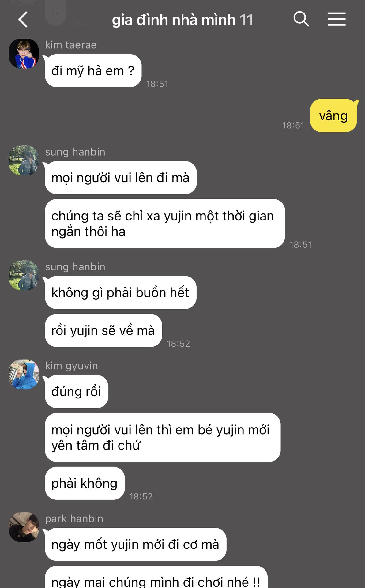Tap the 'rồi yujin sẽ về mà' message
365x588 pixels.
103,330
